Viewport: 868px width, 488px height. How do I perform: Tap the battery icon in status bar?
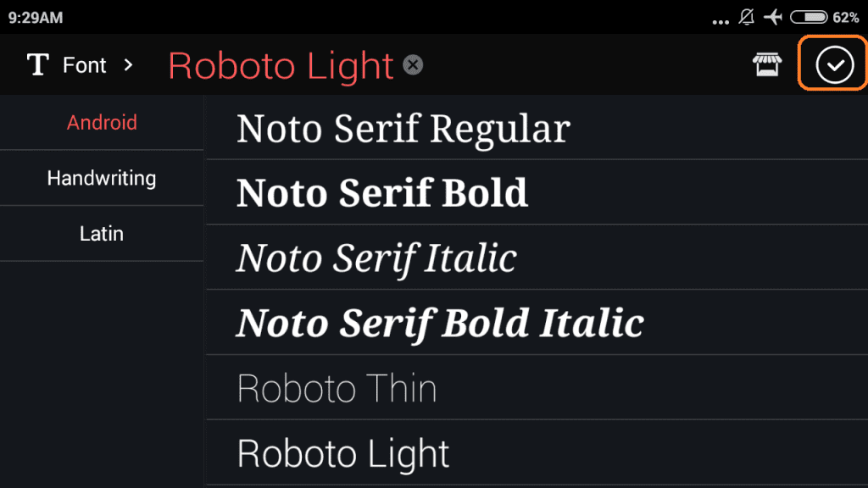click(809, 17)
